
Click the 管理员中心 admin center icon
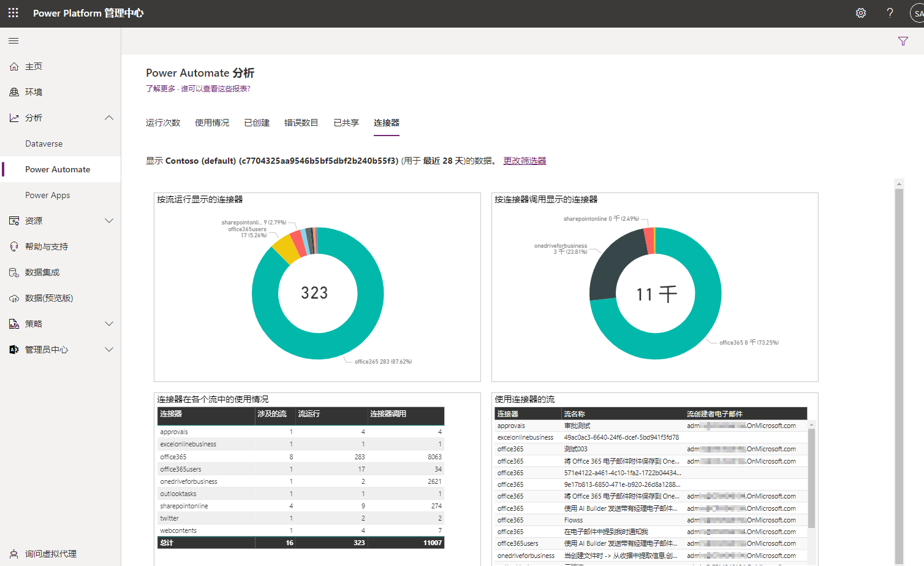14,350
